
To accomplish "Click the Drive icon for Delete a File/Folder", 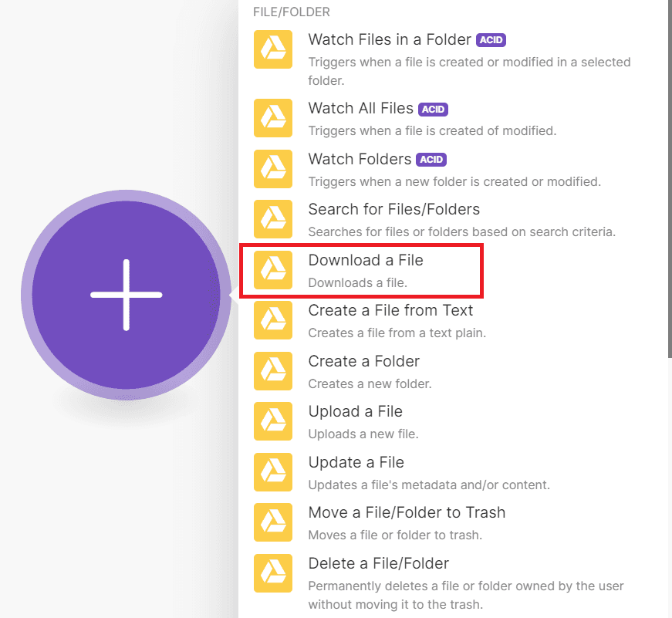I will click(273, 573).
